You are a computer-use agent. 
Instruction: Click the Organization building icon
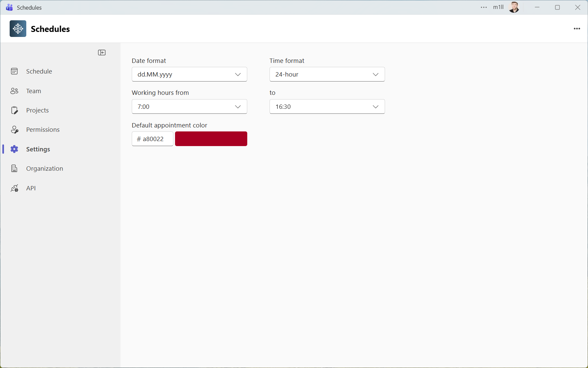(14, 168)
